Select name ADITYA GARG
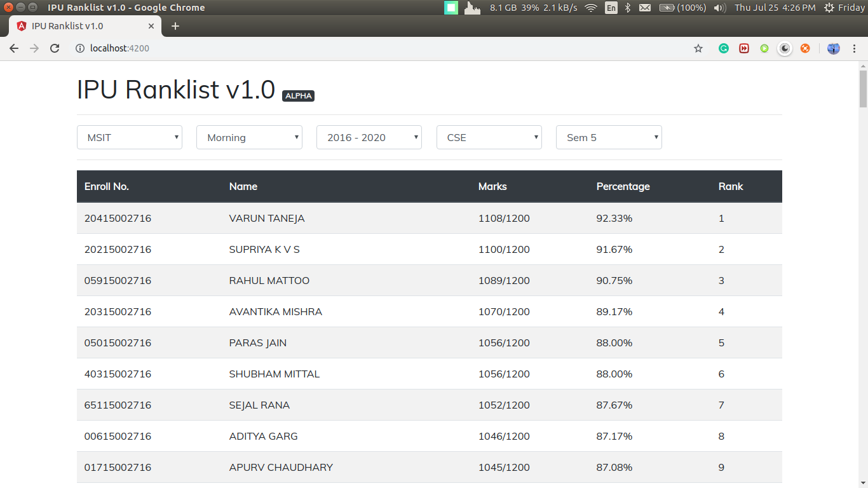The width and height of the screenshot is (868, 488). click(264, 436)
